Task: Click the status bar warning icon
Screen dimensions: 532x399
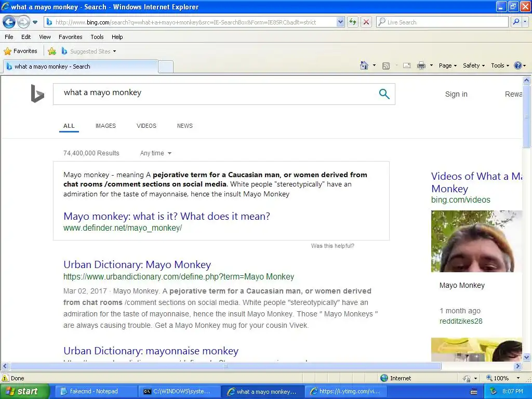Action: click(x=5, y=378)
